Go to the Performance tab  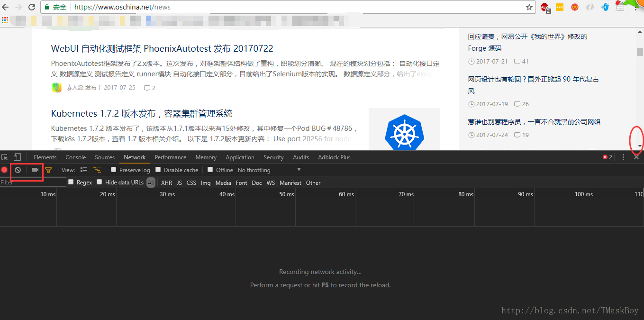click(x=171, y=157)
